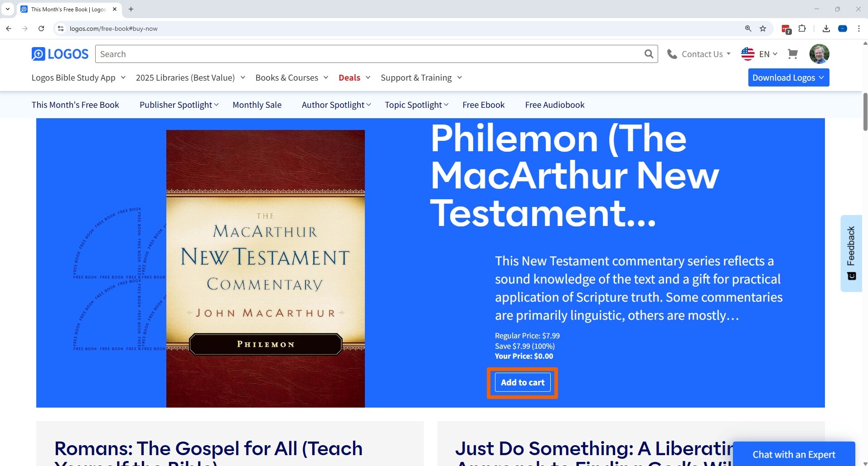
Task: Reload the page
Action: [41, 29]
